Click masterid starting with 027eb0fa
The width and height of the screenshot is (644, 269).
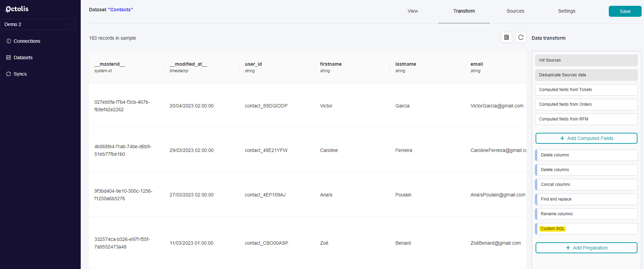tap(122, 106)
